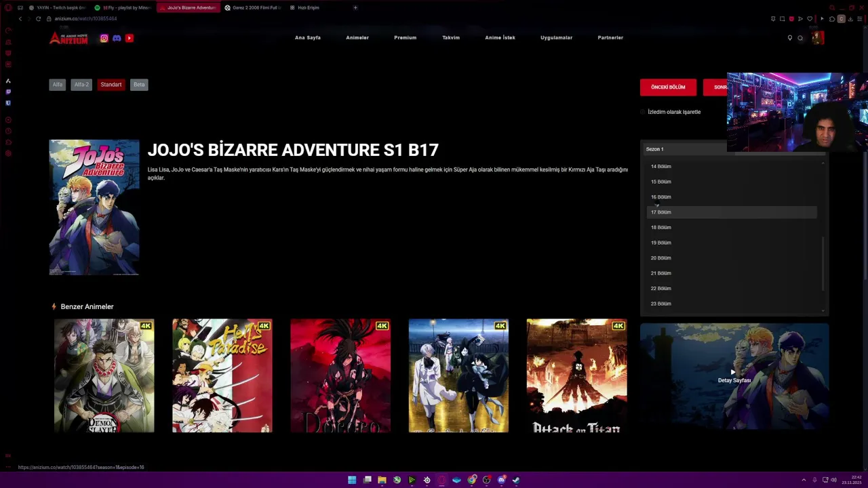
Task: Open the user profile avatar
Action: coord(818,38)
